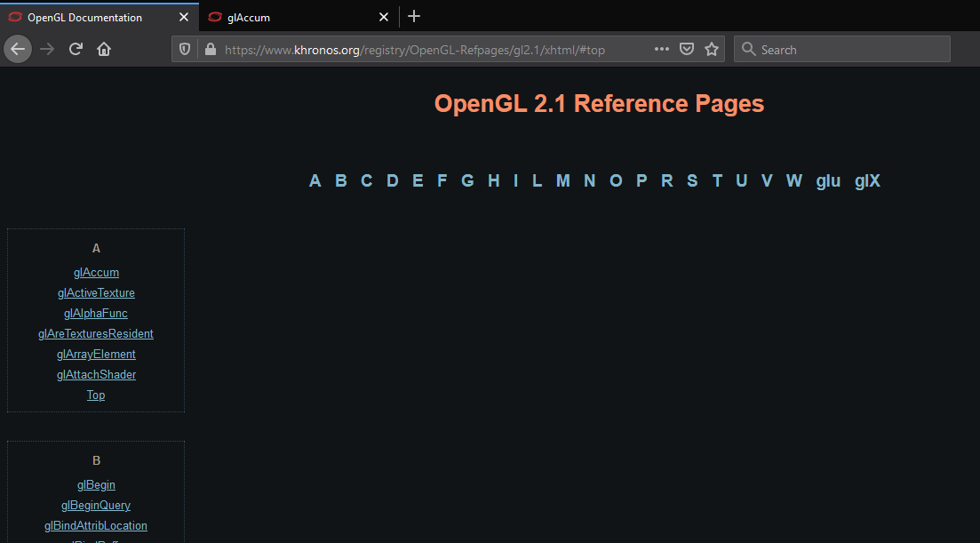Jump to letter B index
980x543 pixels.
pos(340,180)
